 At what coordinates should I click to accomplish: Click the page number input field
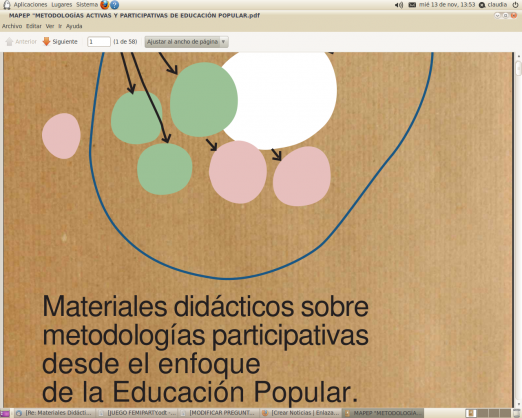click(99, 42)
